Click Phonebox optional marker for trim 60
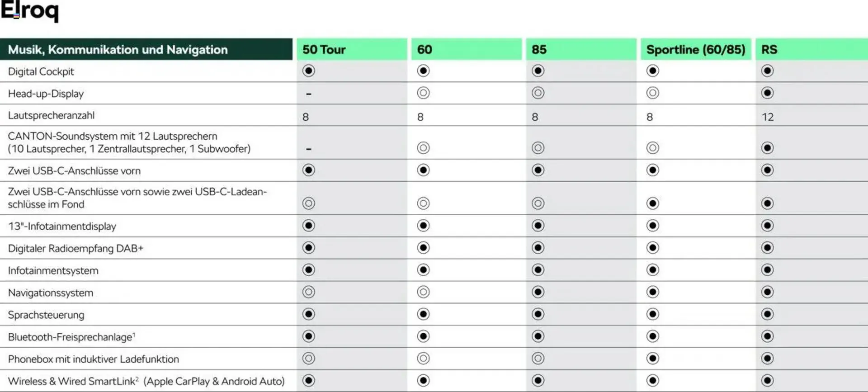The width and height of the screenshot is (868, 392). [423, 359]
